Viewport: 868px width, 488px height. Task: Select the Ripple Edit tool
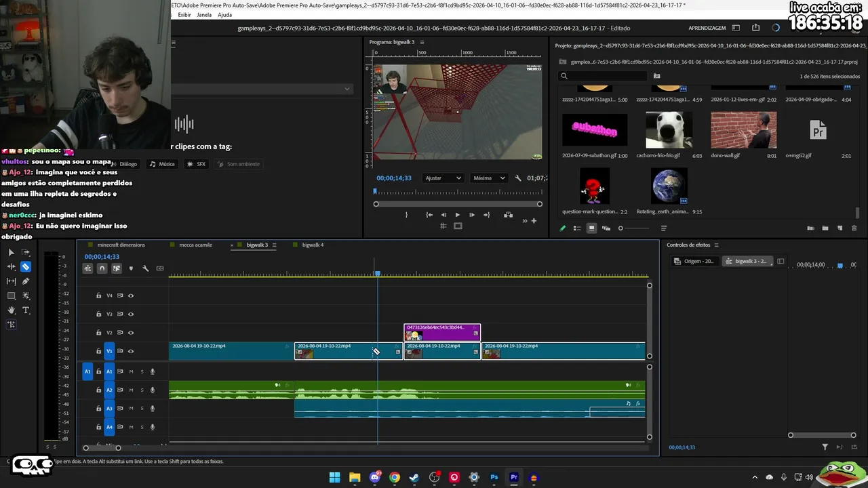pos(11,267)
